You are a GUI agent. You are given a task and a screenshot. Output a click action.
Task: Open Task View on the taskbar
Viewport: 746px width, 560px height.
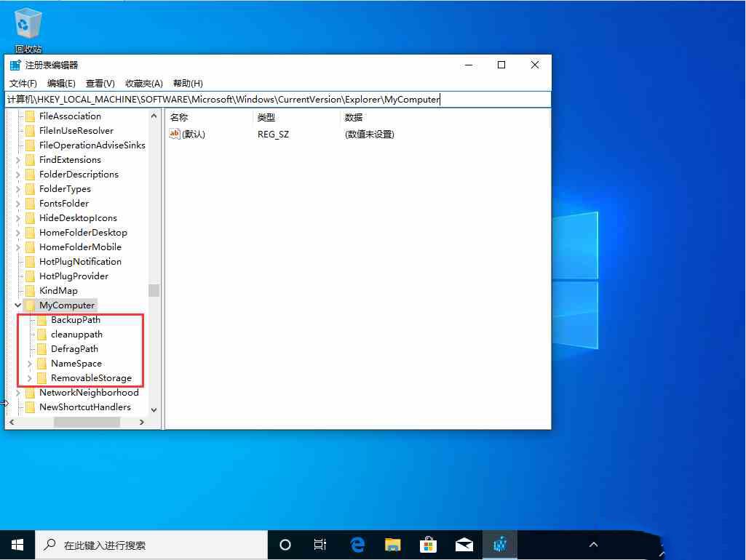coord(320,545)
